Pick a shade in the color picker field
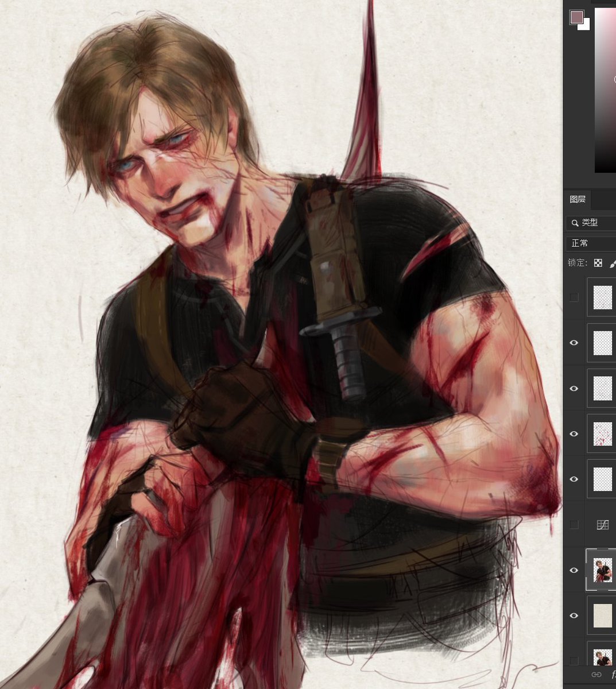 (605, 90)
